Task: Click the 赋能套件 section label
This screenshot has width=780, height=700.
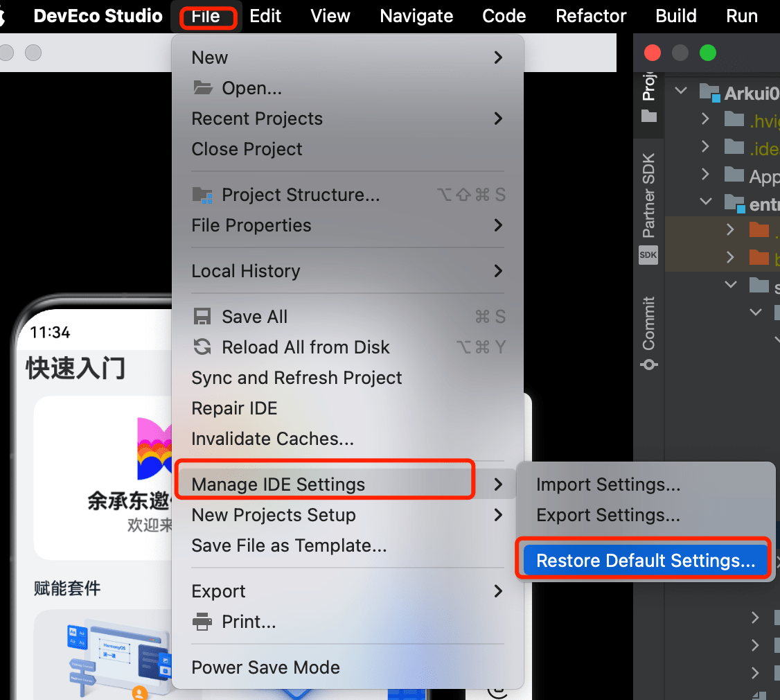Action: click(67, 588)
